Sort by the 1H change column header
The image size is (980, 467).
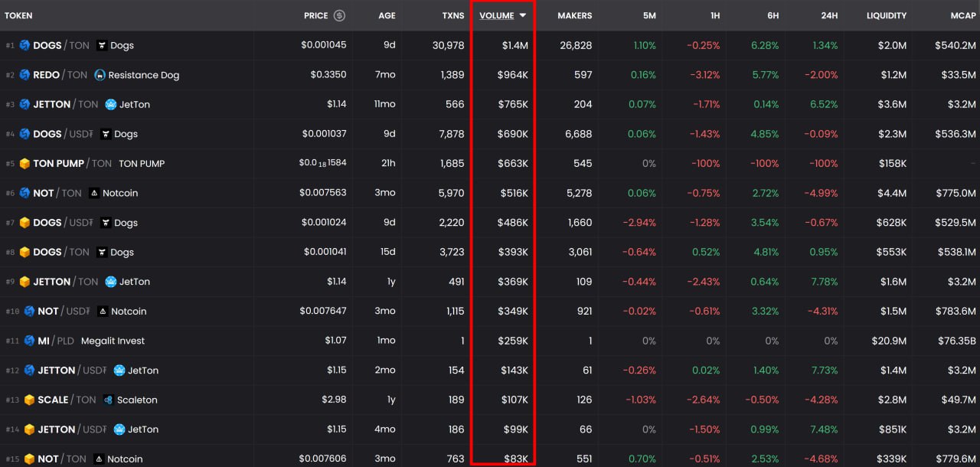tap(715, 15)
